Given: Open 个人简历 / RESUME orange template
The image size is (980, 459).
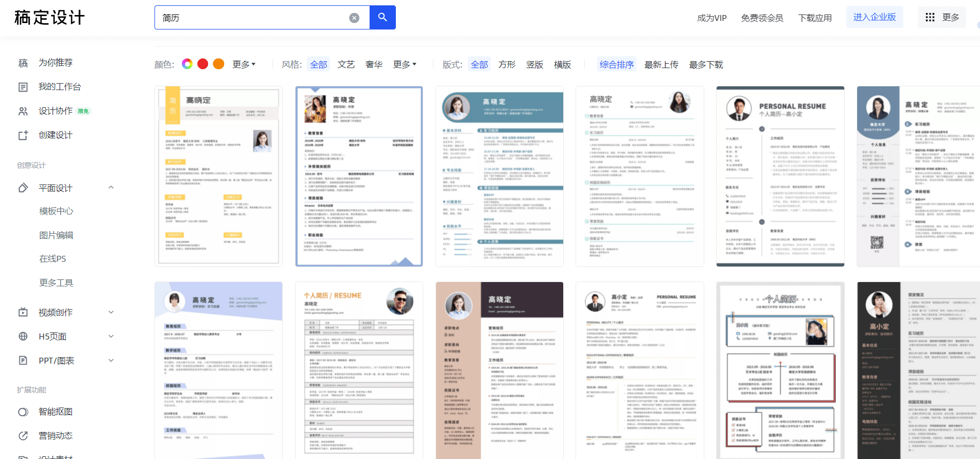Looking at the screenshot, I should click(x=359, y=370).
